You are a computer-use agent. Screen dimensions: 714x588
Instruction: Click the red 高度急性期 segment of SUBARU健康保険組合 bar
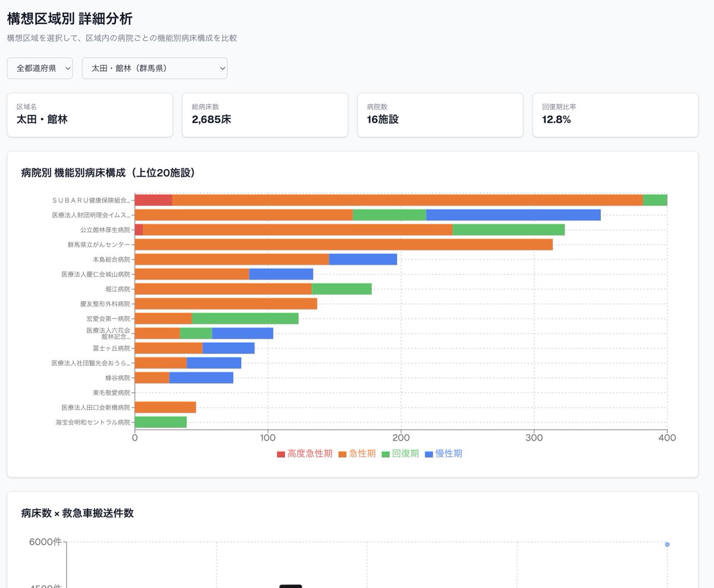pyautogui.click(x=154, y=200)
